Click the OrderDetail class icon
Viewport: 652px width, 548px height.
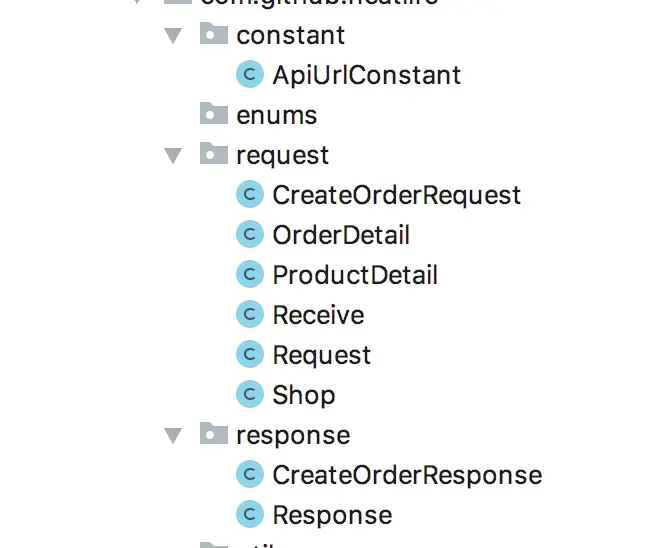click(x=249, y=235)
